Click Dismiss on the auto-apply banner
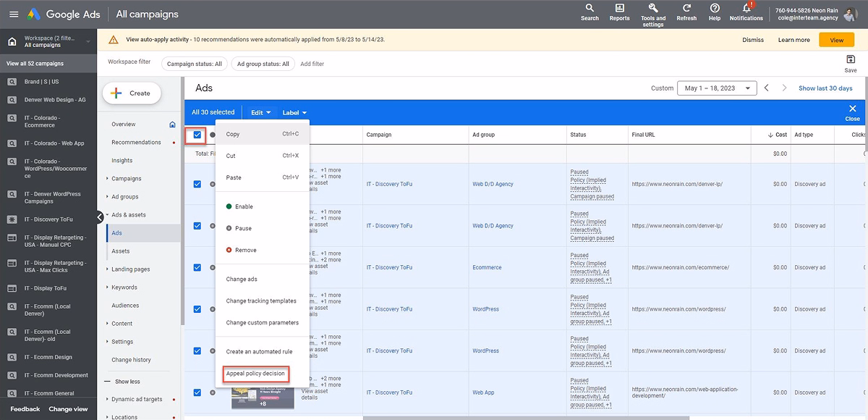This screenshot has height=420, width=868. (752, 40)
